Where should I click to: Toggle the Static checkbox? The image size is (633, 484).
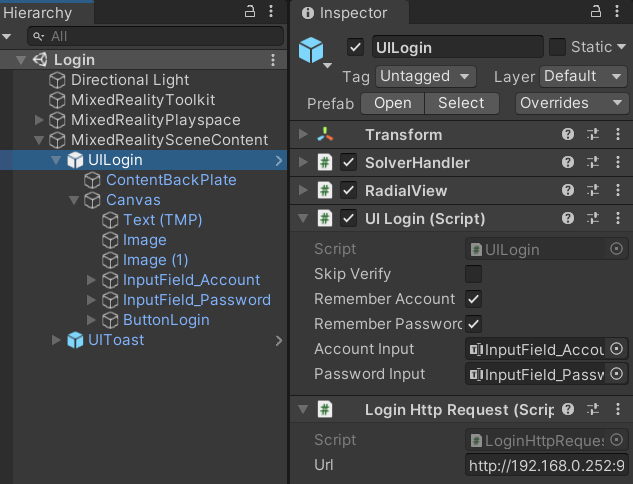pyautogui.click(x=557, y=47)
